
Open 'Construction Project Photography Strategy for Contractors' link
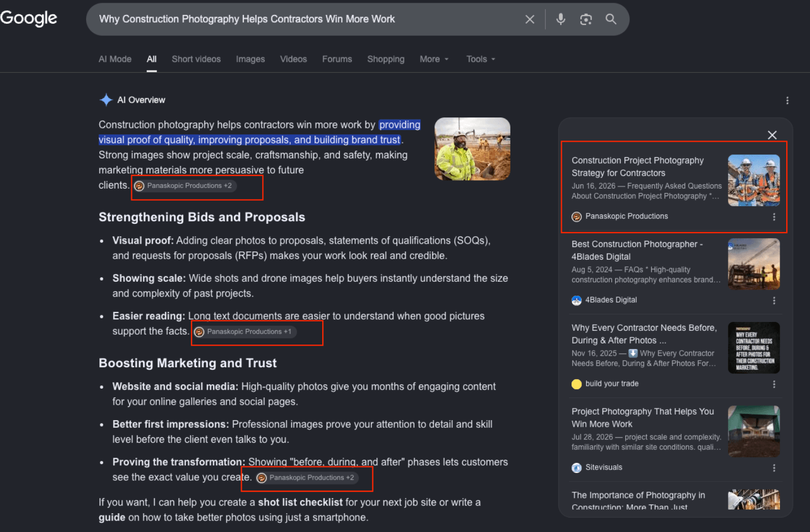[x=637, y=166]
